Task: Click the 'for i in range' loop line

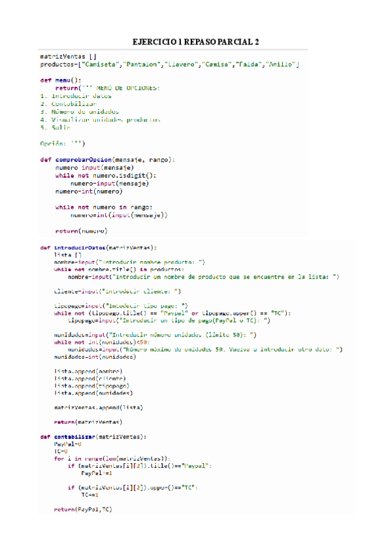Action: pos(112,459)
